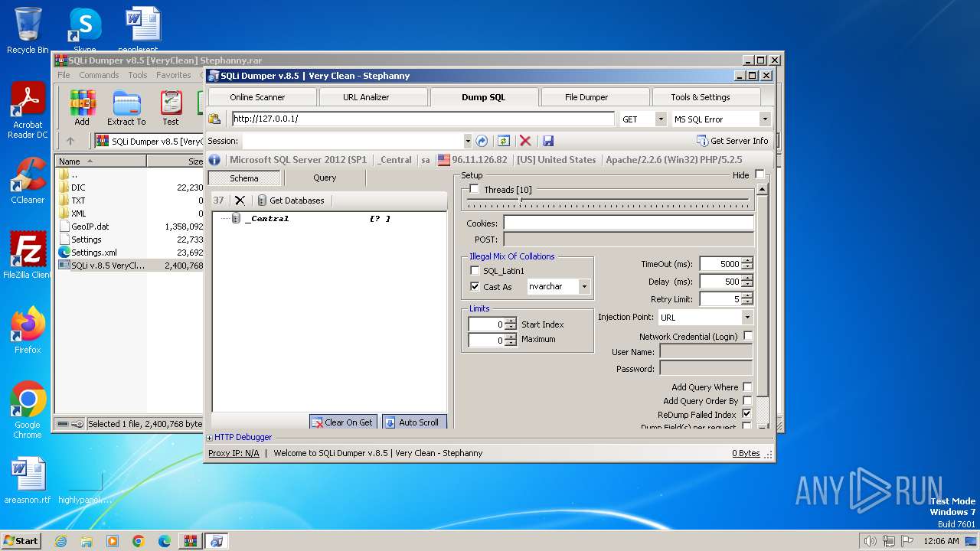This screenshot has height=551, width=980.
Task: Switch to Query tab
Action: click(325, 178)
